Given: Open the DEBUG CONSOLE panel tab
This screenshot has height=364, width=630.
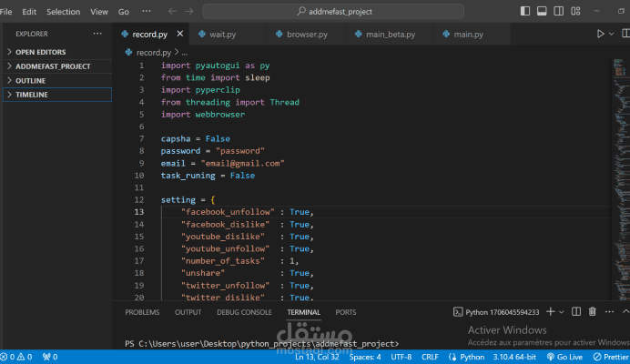Looking at the screenshot, I should (x=244, y=312).
